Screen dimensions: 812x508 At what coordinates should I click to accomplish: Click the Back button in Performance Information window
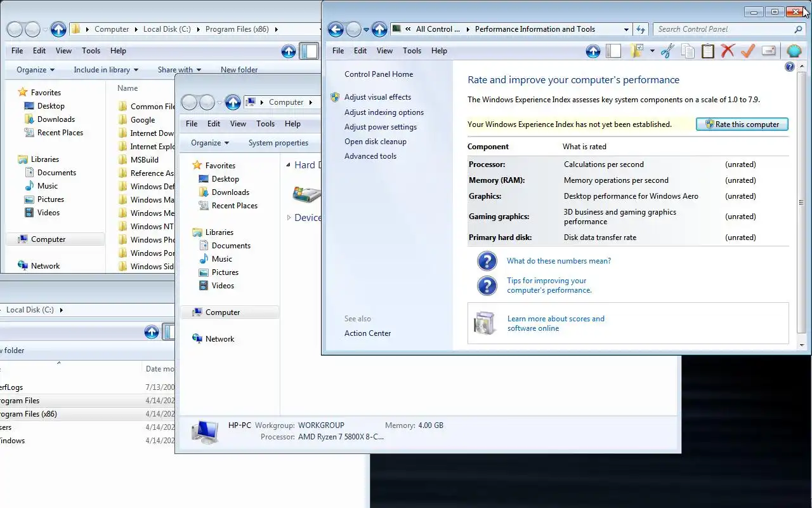tap(336, 29)
